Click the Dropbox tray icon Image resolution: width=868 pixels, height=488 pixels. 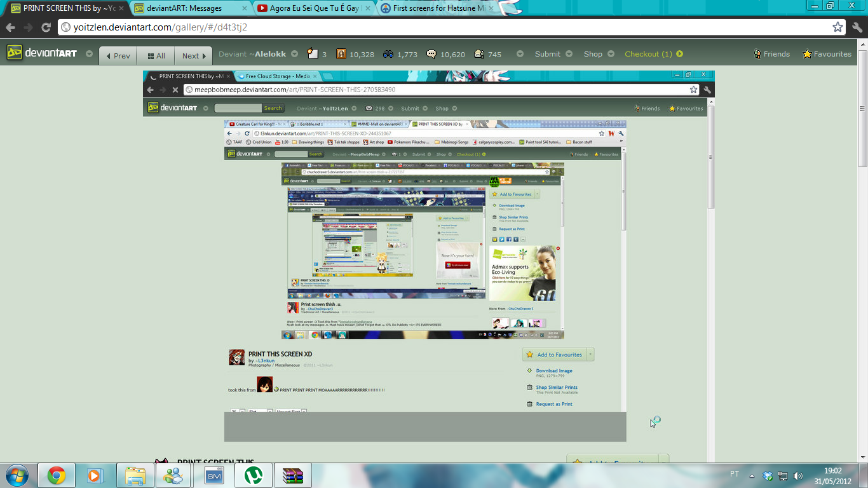click(768, 475)
